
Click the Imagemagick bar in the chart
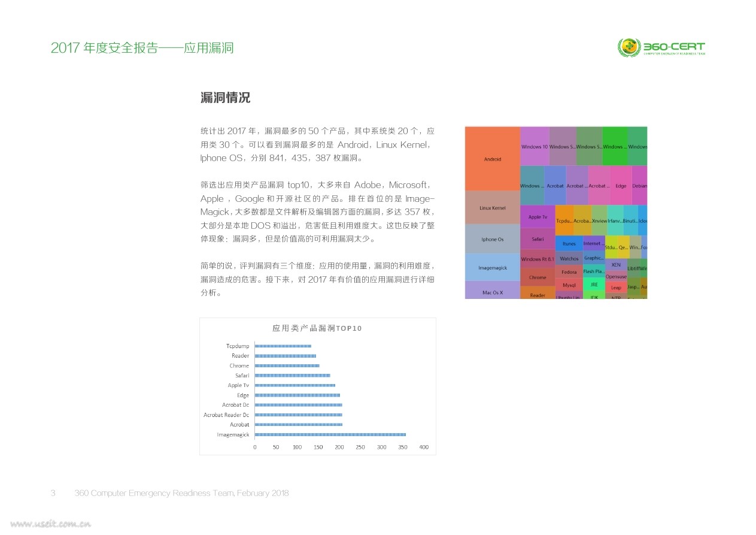(330, 434)
